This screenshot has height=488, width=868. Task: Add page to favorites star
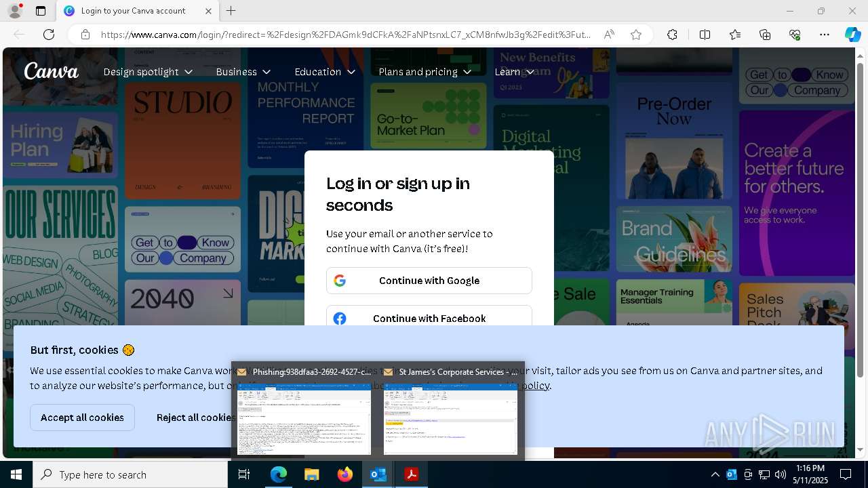(636, 35)
